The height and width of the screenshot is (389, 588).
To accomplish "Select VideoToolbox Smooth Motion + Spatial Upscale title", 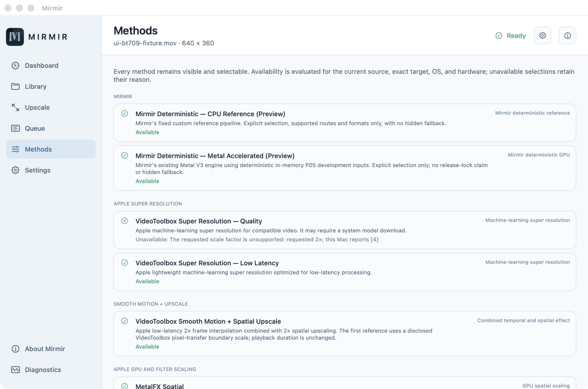I will click(x=208, y=321).
